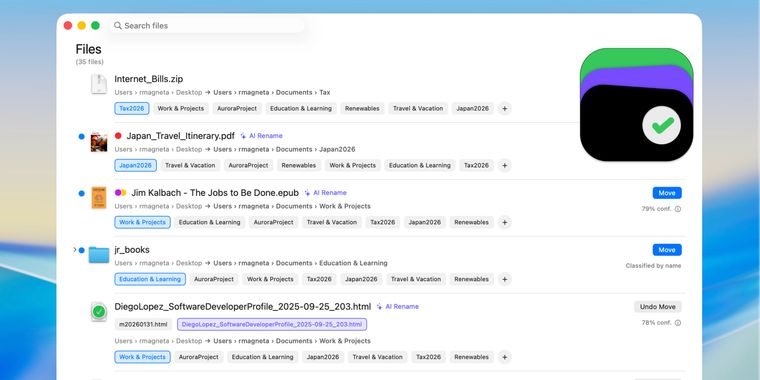
Task: Click the green check icon for DiegoLopez file
Action: [99, 312]
